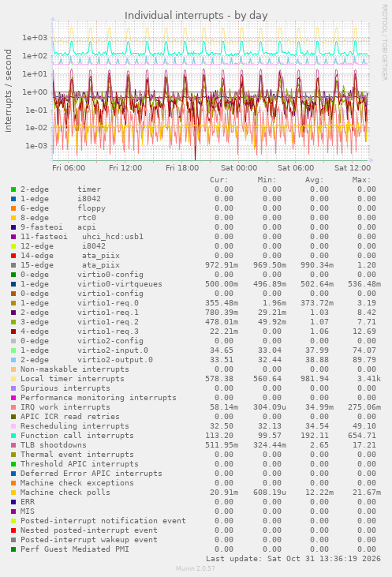Click the 'virtio0-virtqueues' legend label
Viewport: 392px width, 577px height.
[x=120, y=284]
